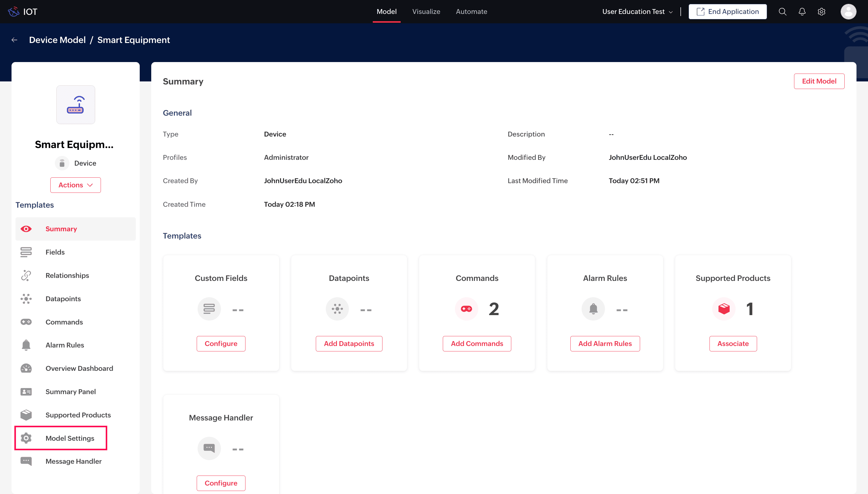Click the user profile avatar

[x=848, y=12]
